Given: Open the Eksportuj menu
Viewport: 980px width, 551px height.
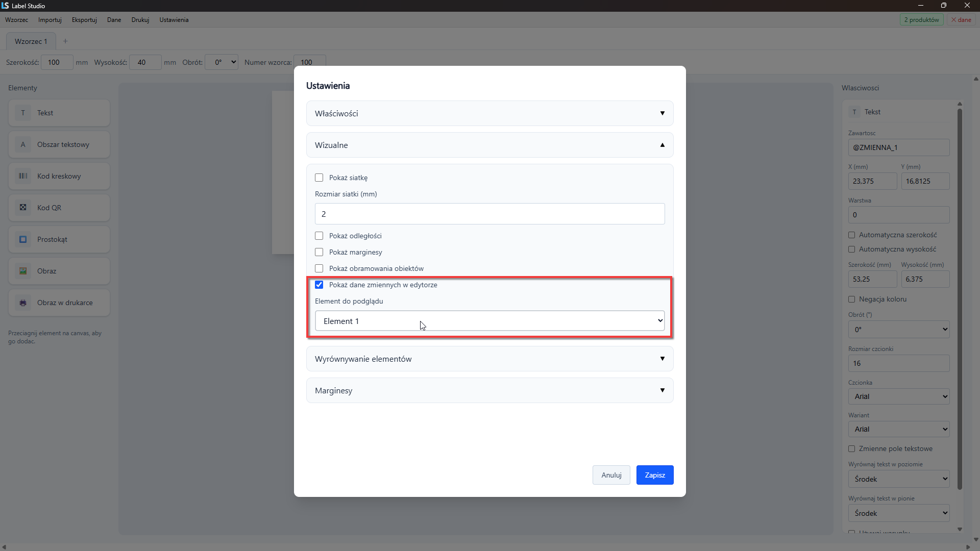Looking at the screenshot, I should coord(84,20).
